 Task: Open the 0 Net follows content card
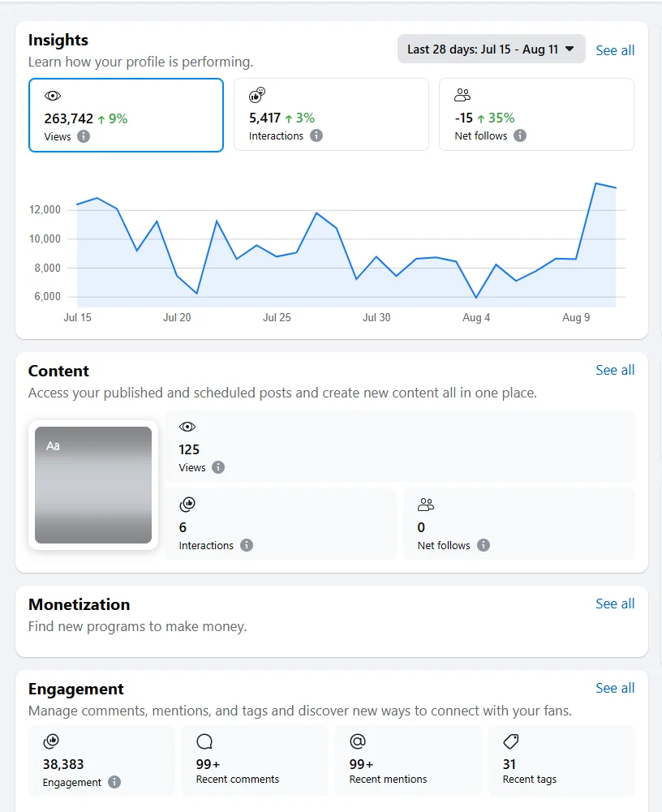point(519,524)
